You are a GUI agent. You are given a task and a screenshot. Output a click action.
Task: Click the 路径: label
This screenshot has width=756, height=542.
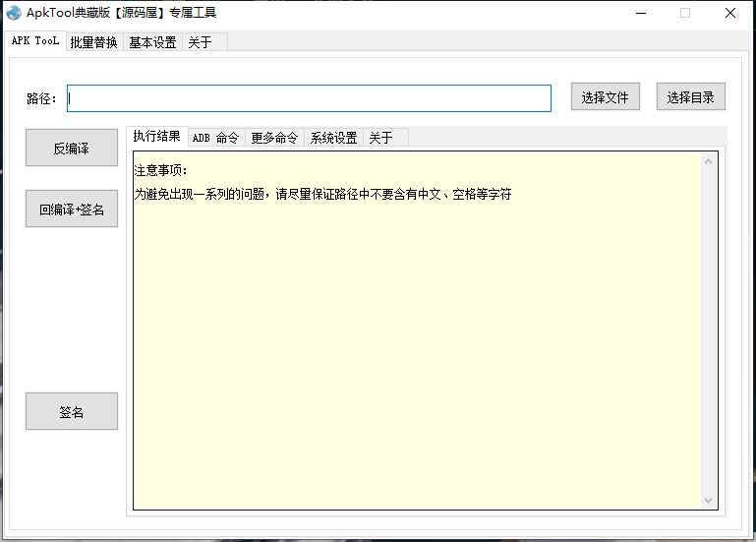[41, 99]
